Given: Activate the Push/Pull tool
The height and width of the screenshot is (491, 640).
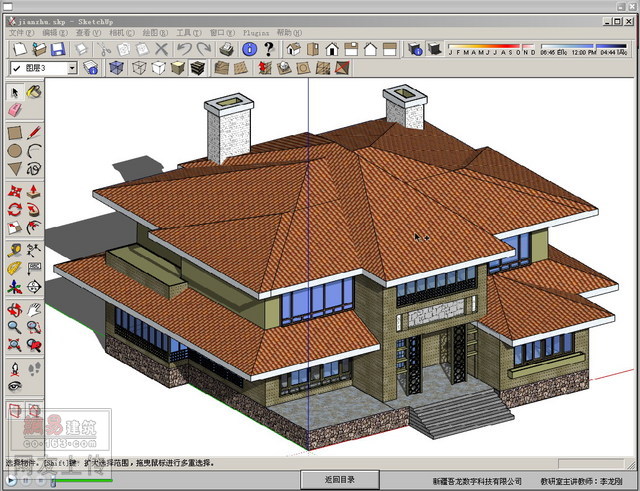Looking at the screenshot, I should 34,190.
